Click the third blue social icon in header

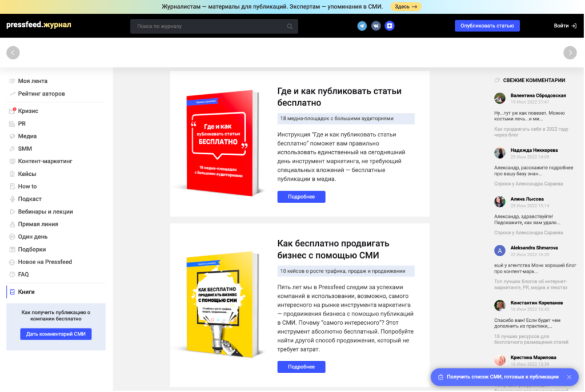[390, 26]
